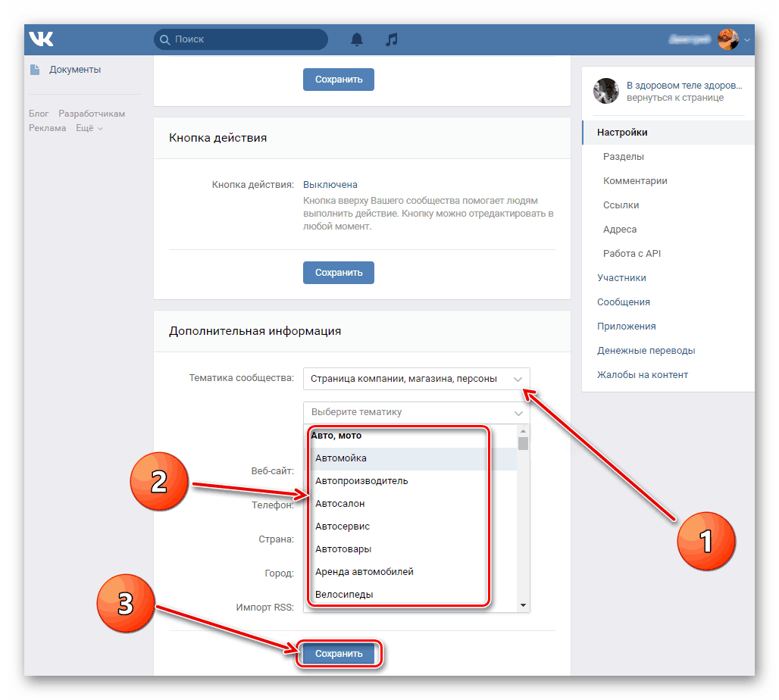Open the Сообщения section

coord(624,302)
